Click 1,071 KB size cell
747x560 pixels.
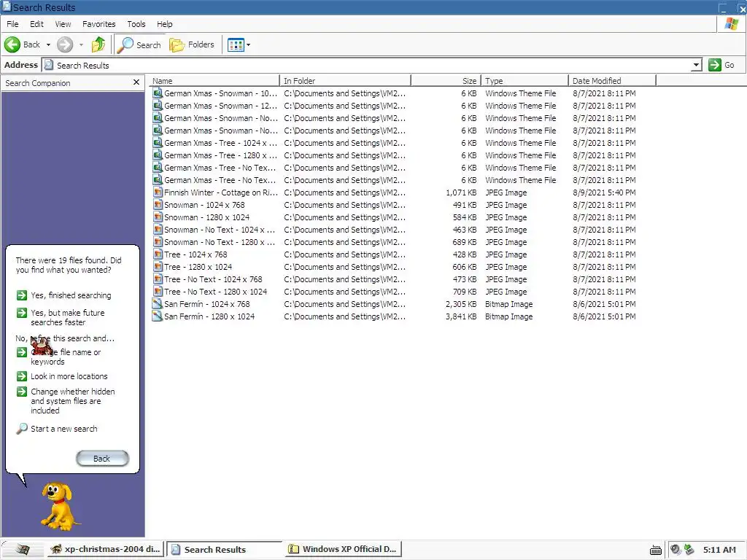click(x=461, y=192)
